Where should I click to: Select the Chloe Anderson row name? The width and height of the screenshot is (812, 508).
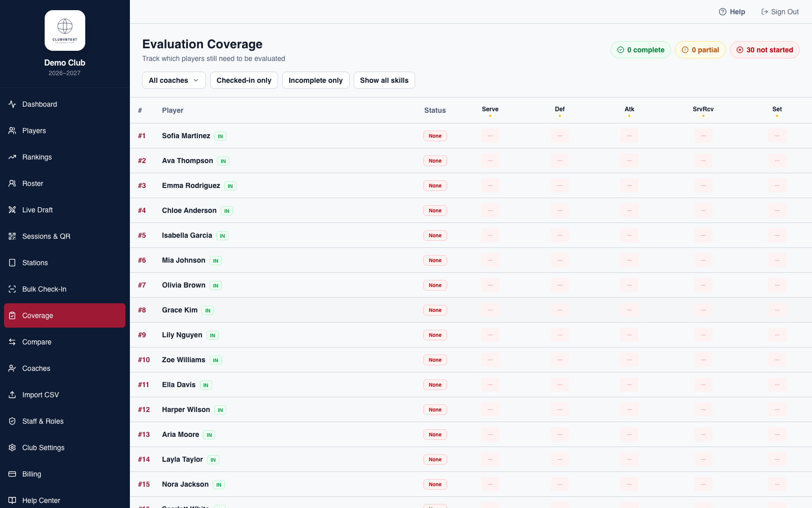pos(189,210)
